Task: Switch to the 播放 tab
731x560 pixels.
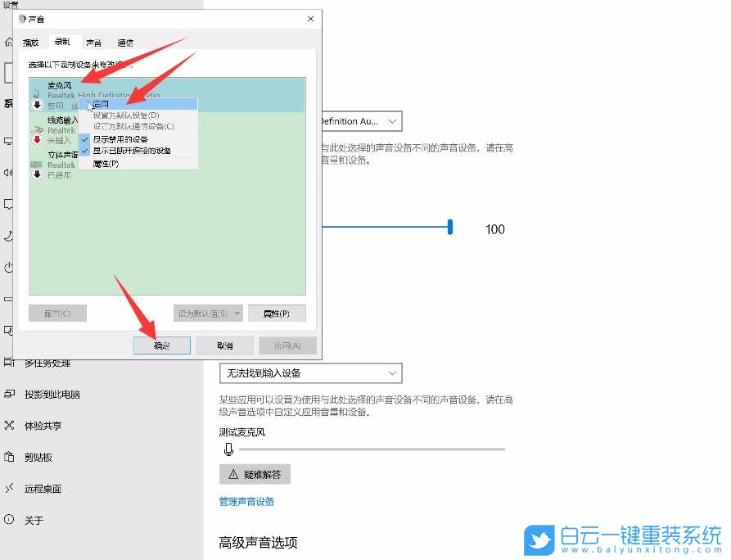Action: coord(32,42)
